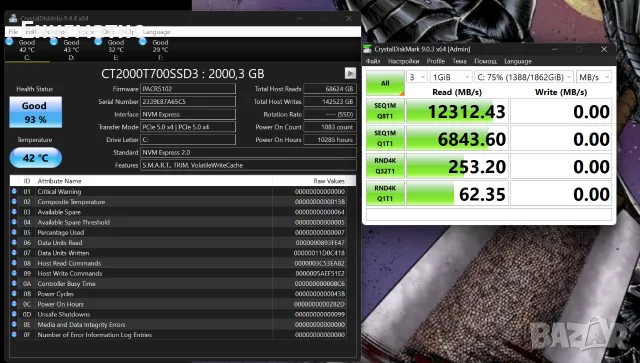This screenshot has width=640, height=363.
Task: Open the unit dropdown showing MB/s
Action: click(593, 77)
